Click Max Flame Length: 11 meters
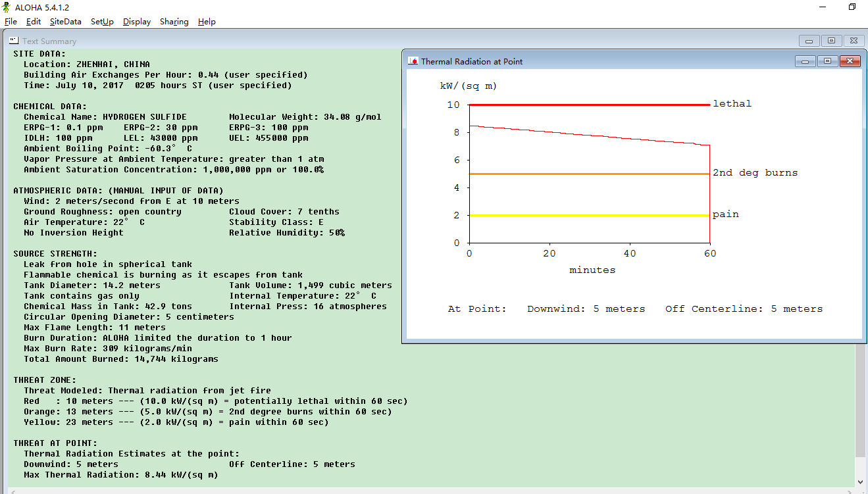This screenshot has height=494, width=868. point(95,328)
